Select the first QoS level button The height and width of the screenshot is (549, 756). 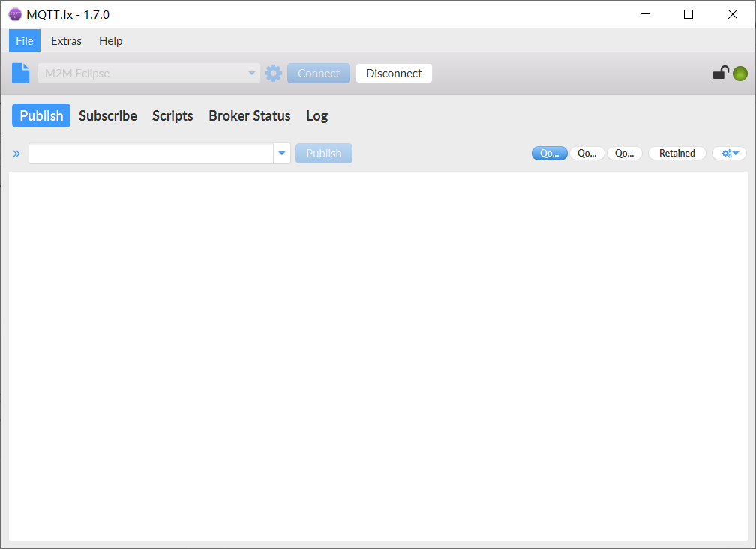tap(550, 153)
